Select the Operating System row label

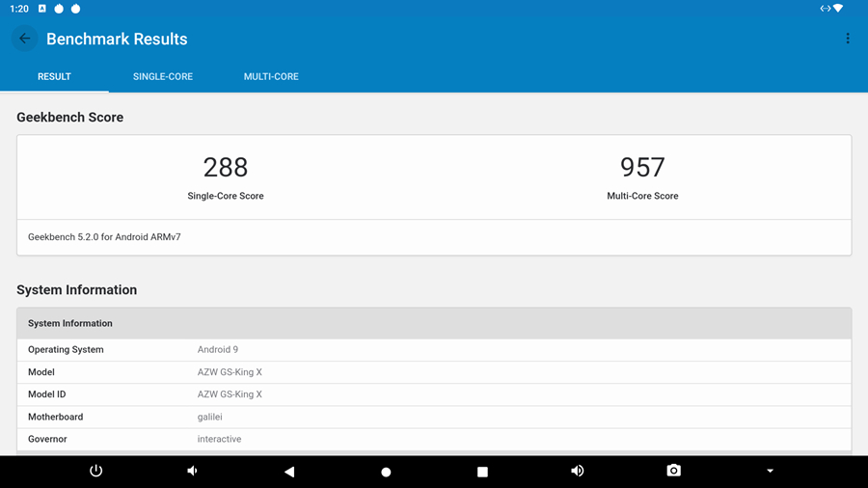click(66, 350)
